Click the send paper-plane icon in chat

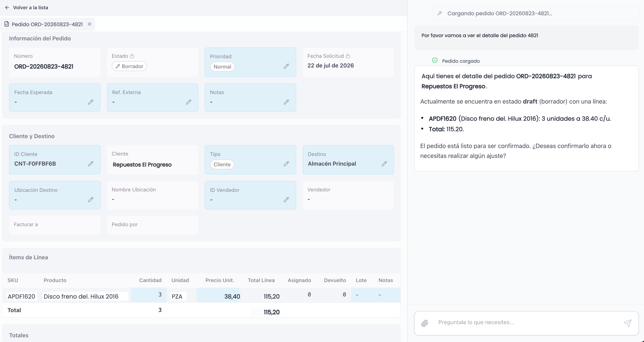627,323
